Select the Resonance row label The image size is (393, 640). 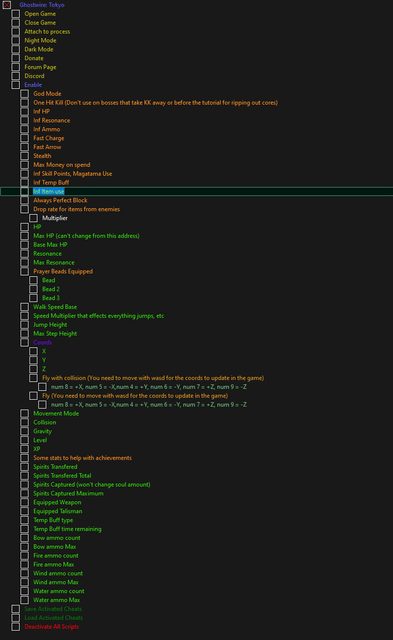pos(47,253)
